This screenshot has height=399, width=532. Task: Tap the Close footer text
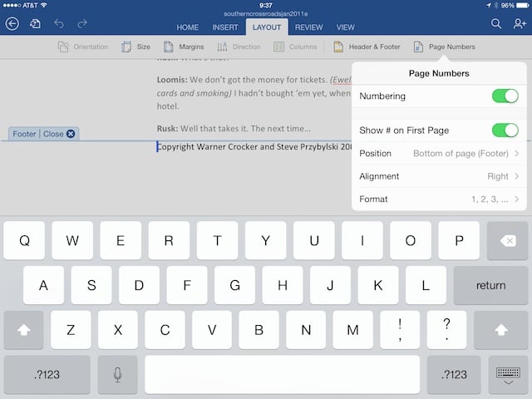(53, 134)
